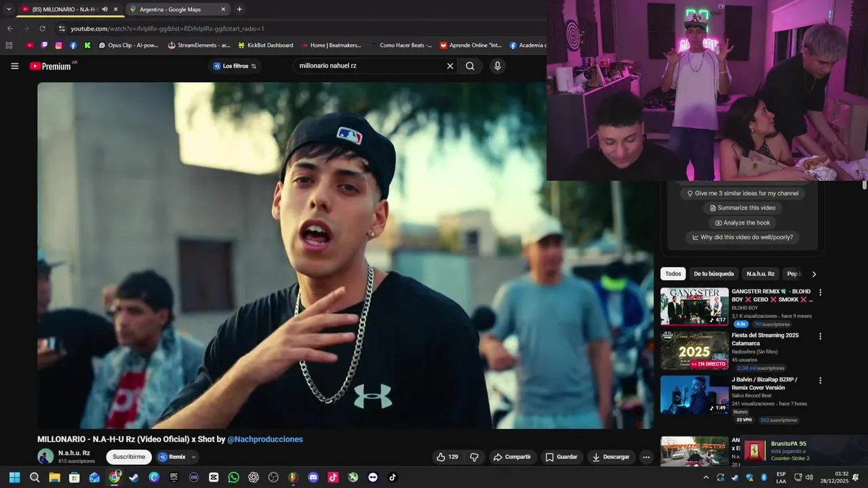The width and height of the screenshot is (868, 488).
Task: Go back in browser history
Action: (9, 28)
